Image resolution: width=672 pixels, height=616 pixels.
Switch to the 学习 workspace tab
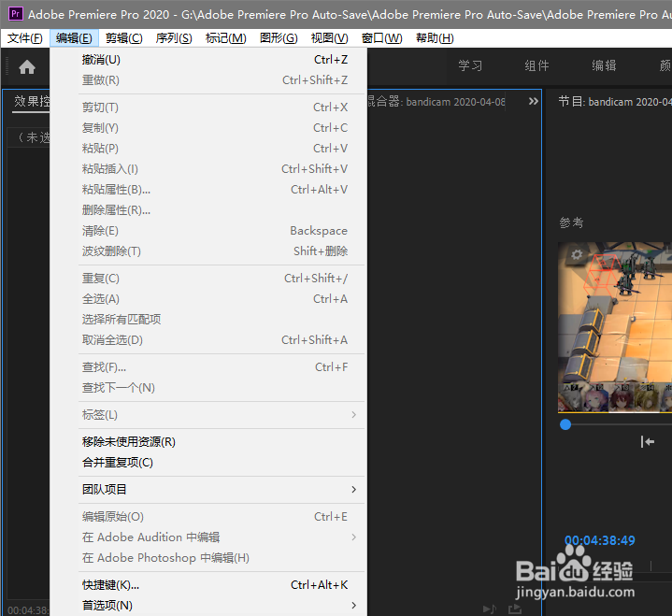[x=470, y=65]
